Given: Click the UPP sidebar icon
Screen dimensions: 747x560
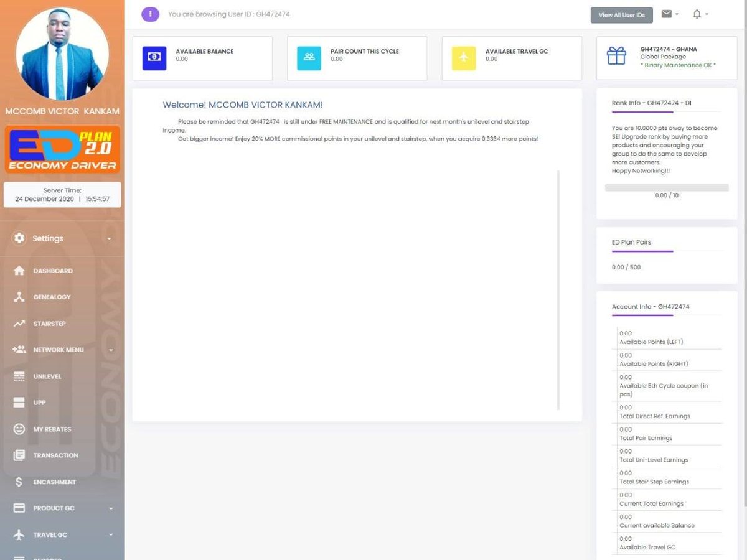Looking at the screenshot, I should pyautogui.click(x=19, y=403).
